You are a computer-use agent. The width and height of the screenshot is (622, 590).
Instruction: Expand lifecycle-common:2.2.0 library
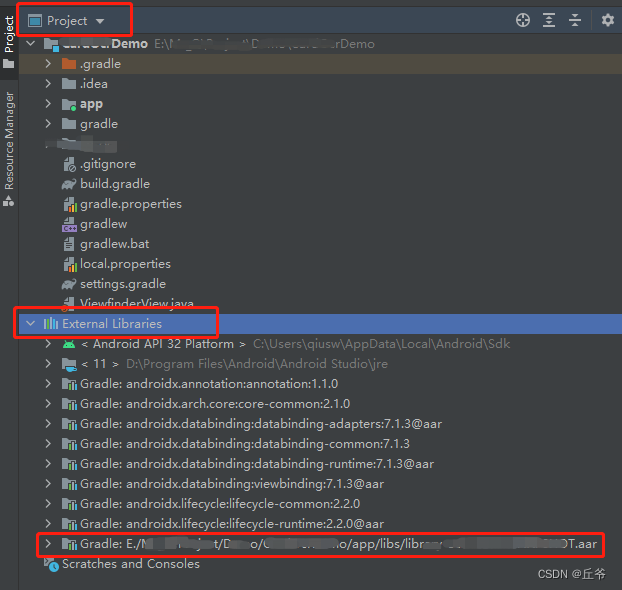point(48,504)
